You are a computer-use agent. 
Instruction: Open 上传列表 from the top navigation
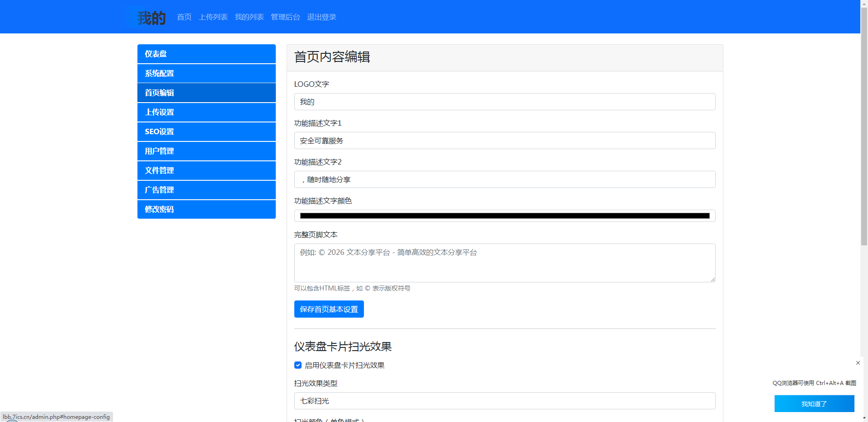(213, 17)
